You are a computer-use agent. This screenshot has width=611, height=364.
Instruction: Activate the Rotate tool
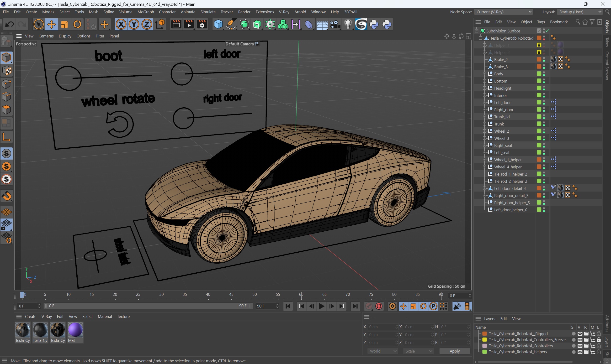[77, 24]
